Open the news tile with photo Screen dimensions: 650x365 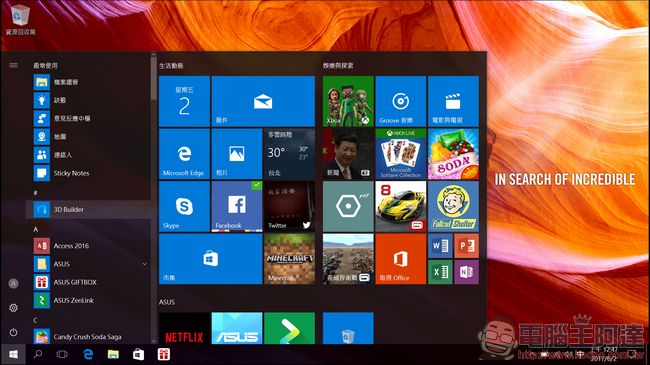click(x=348, y=154)
